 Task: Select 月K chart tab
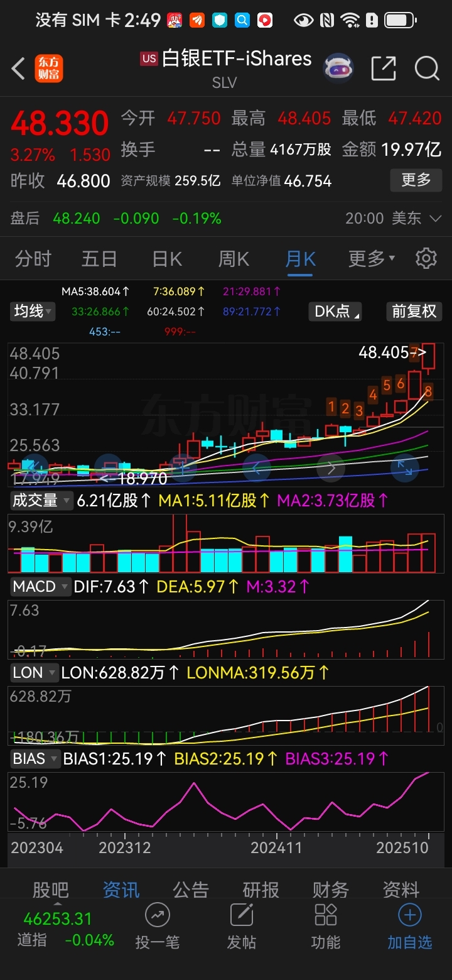tap(301, 258)
